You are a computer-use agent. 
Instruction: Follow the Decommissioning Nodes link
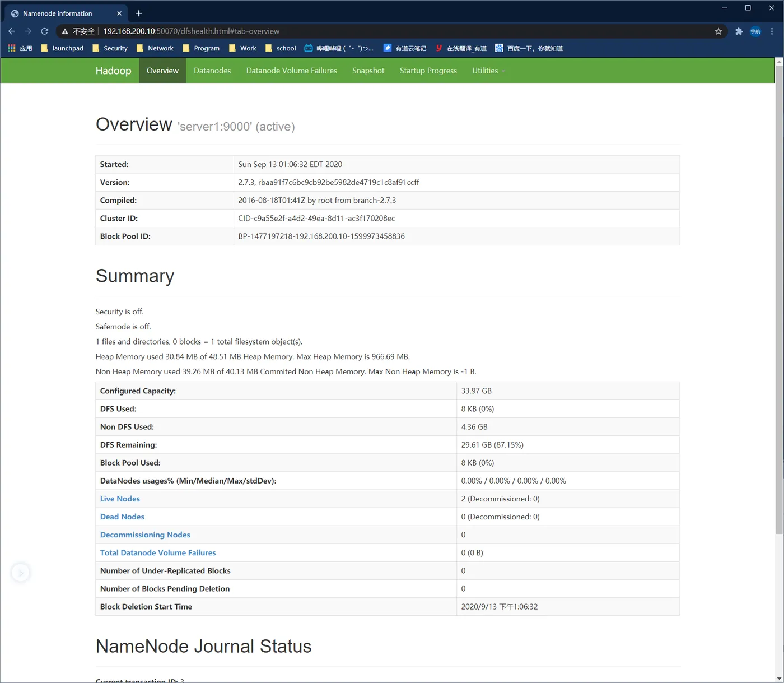pos(145,535)
